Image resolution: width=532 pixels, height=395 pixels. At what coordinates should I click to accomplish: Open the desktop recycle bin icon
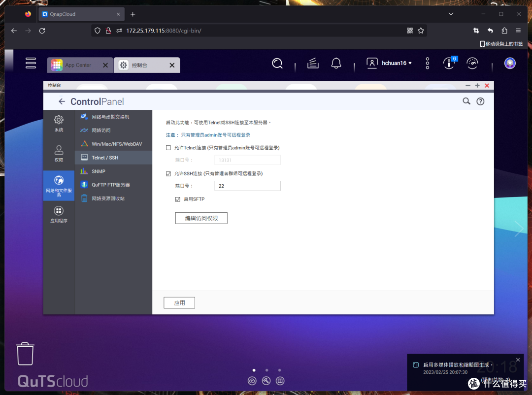coord(25,354)
